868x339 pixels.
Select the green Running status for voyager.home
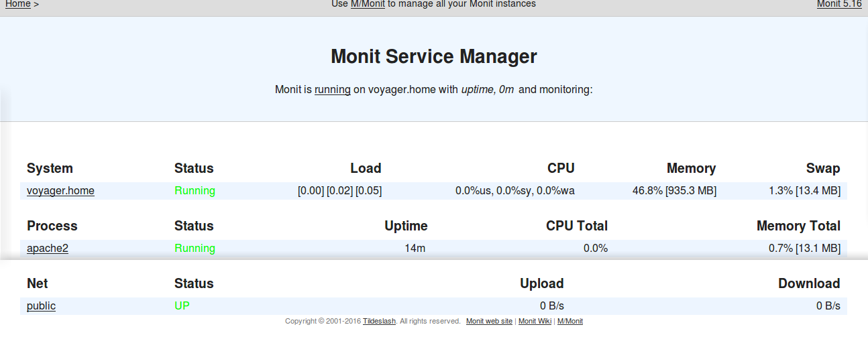[195, 190]
